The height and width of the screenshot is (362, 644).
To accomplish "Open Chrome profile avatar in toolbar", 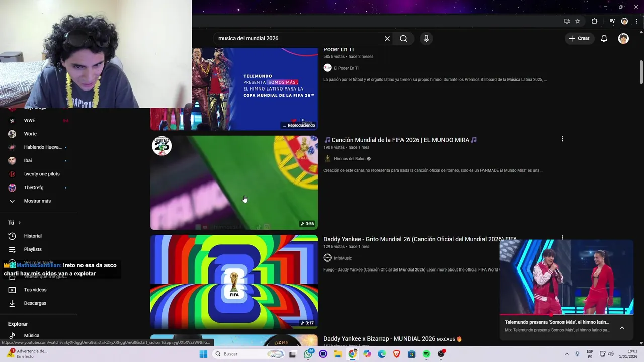I will [x=624, y=21].
